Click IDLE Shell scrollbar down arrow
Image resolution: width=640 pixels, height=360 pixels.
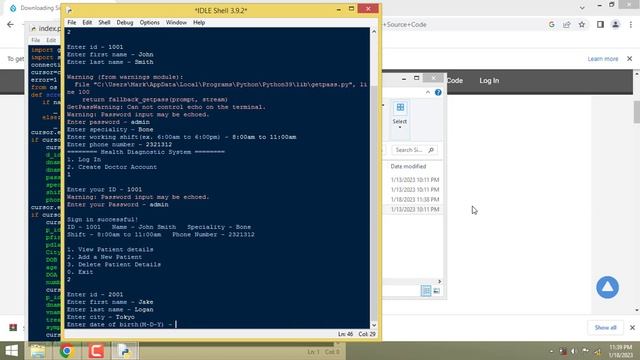coord(374,325)
